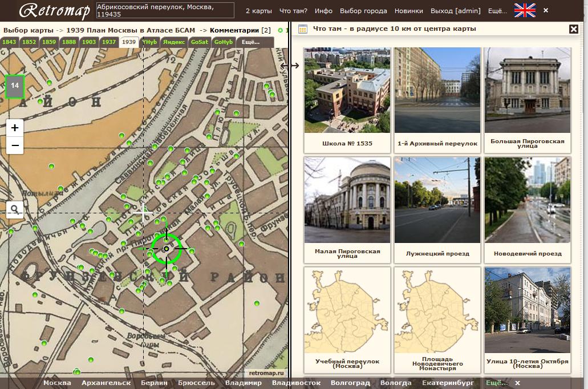
Task: Switch language with the British flag
Action: point(525,10)
